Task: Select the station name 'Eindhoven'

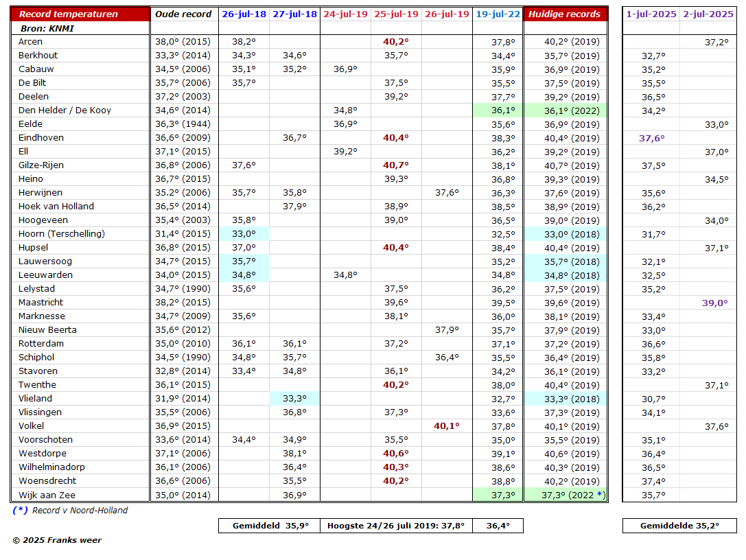Action: pos(41,138)
